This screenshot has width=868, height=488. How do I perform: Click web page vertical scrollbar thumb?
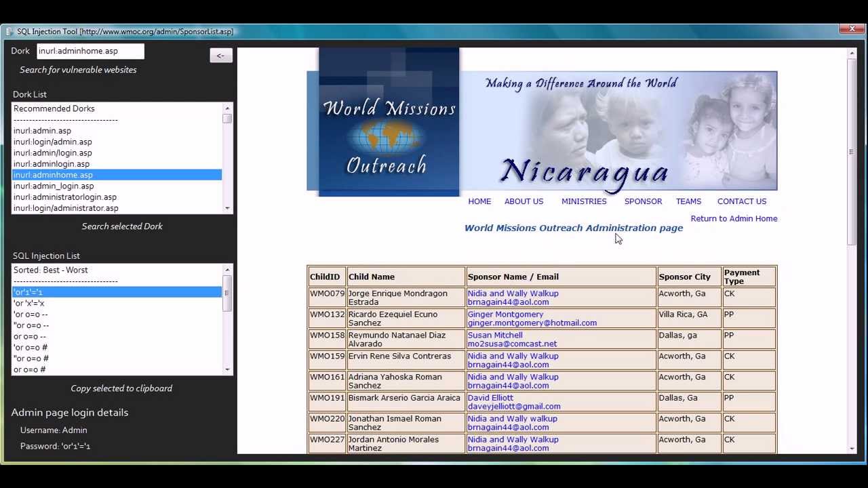coord(852,152)
